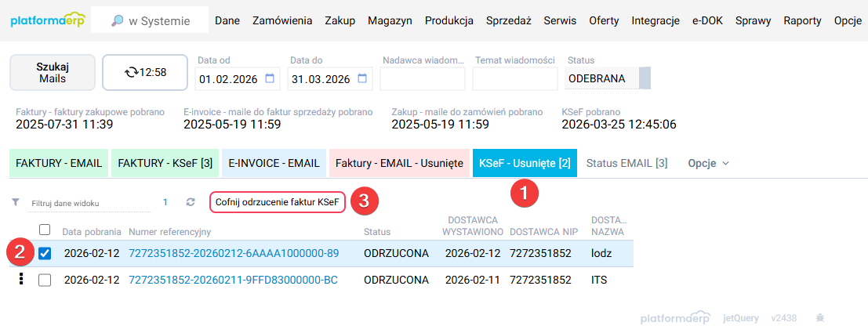Click the Data do date field
868x333 pixels.
click(329, 78)
